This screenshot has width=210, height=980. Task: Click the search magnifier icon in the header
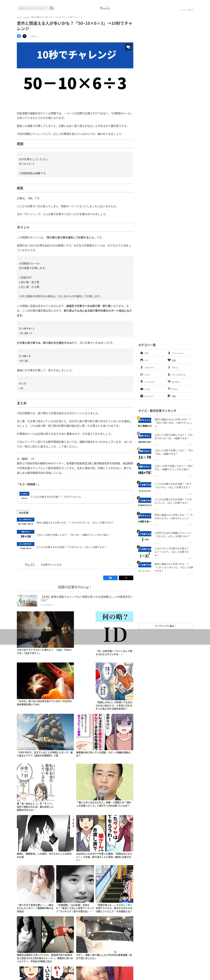coord(52,8)
